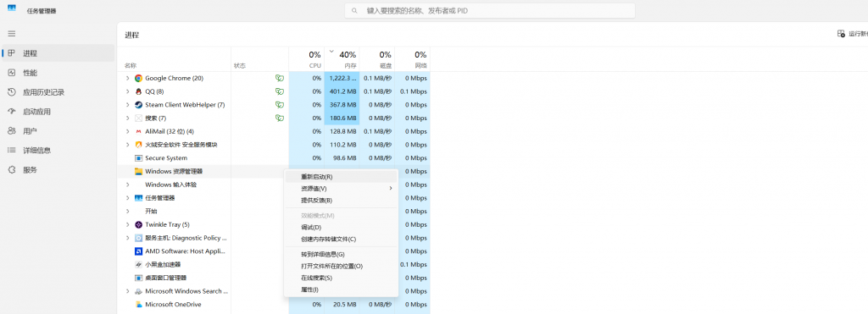Click the Details (详细信息) sidebar icon
Image resolution: width=868 pixels, height=314 pixels.
pos(12,151)
